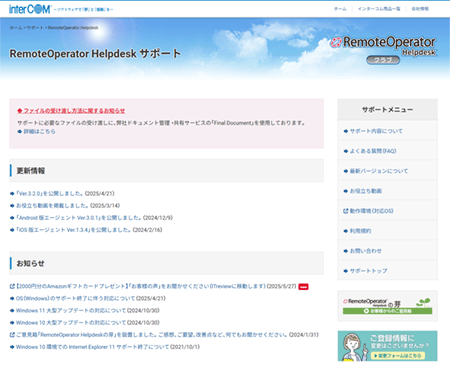Click the RemoteOperator Helpdesk サポート page title
The height and width of the screenshot is (367, 450).
point(95,54)
